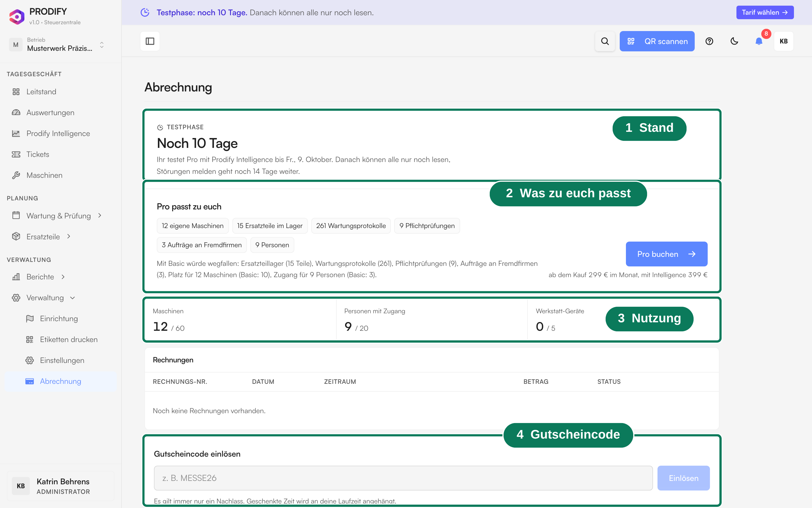This screenshot has height=508, width=812.
Task: Collapse the Verwaltung submenu chevron
Action: click(72, 298)
